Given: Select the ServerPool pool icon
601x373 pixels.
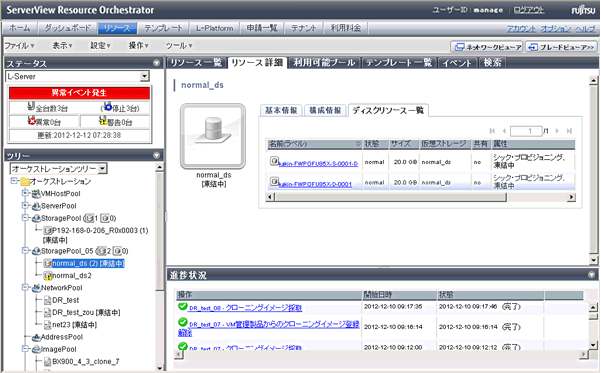Looking at the screenshot, I should pos(36,206).
